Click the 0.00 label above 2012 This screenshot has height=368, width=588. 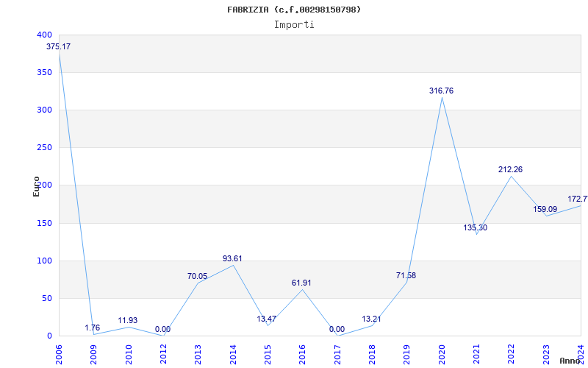[162, 329]
